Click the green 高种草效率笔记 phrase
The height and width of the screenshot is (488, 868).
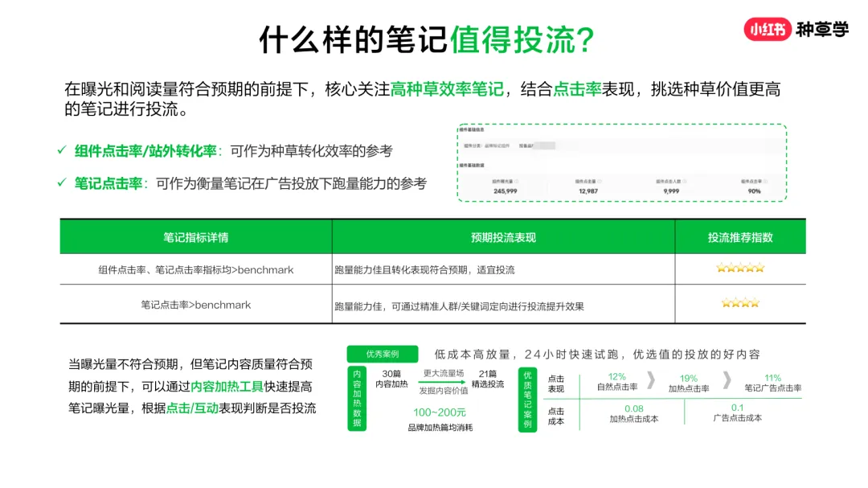pyautogui.click(x=447, y=88)
